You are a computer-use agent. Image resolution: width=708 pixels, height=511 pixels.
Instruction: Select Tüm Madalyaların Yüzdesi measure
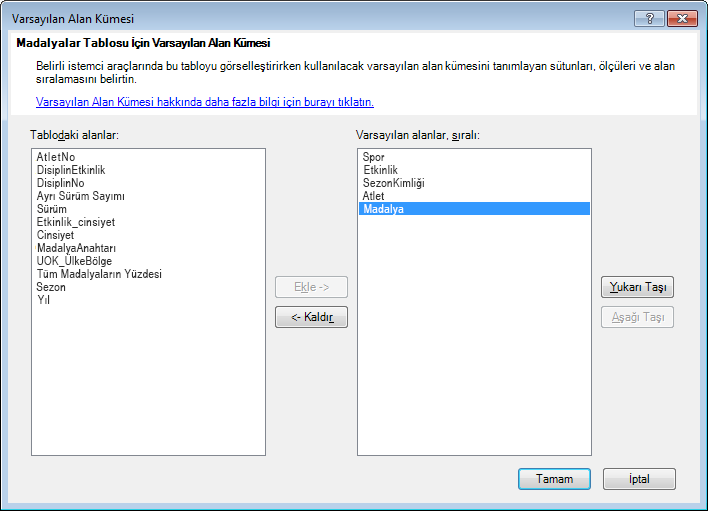pyautogui.click(x=99, y=274)
